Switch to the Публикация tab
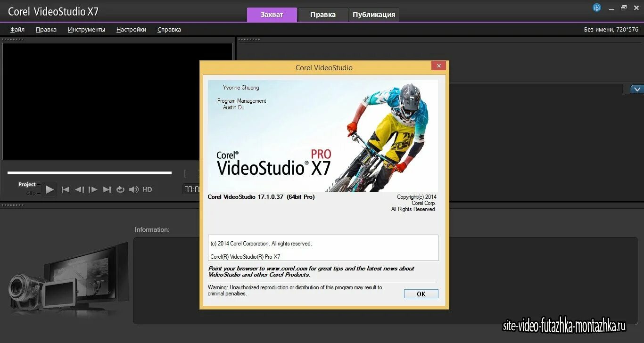Image resolution: width=644 pixels, height=343 pixels. [x=374, y=15]
